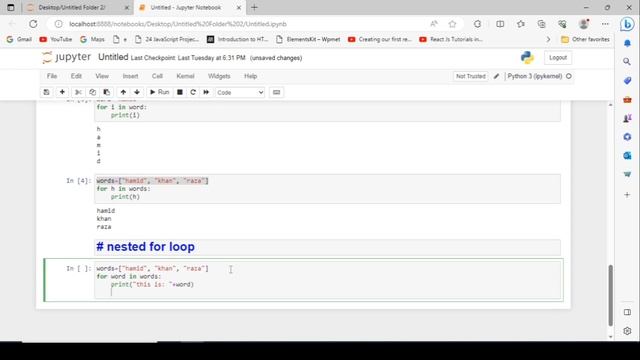This screenshot has height=360, width=640.
Task: Insert a cell below with the plus icon
Action: tap(62, 92)
